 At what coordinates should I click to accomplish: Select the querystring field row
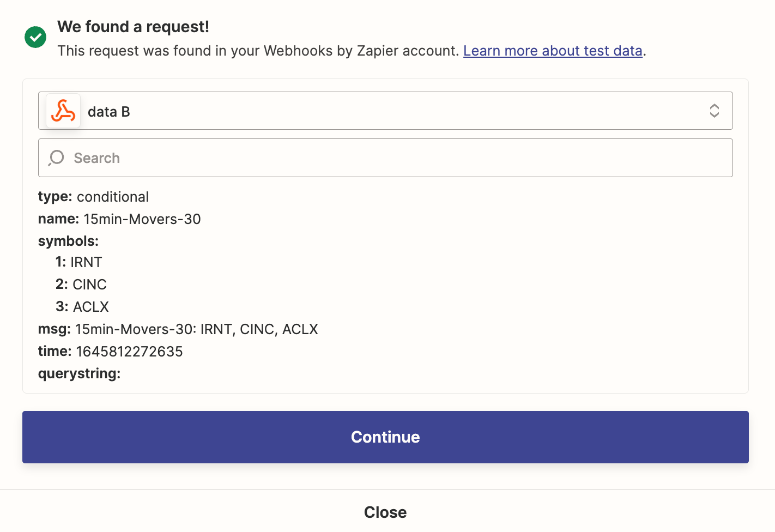[x=80, y=374]
